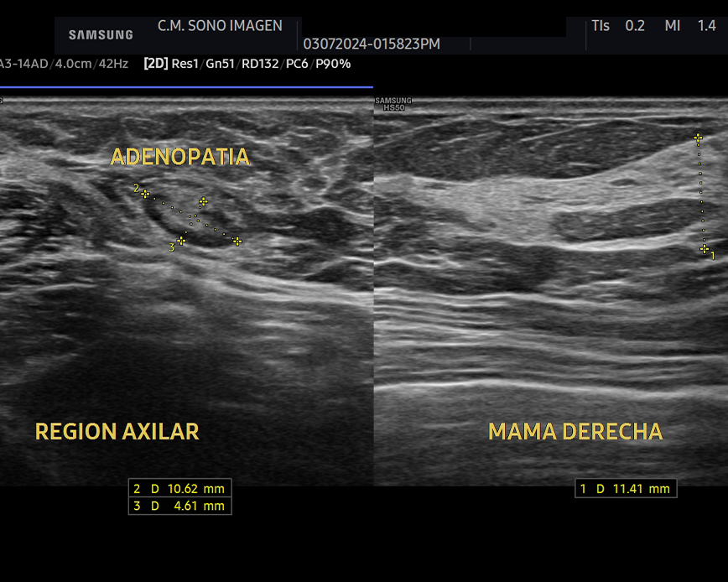Click the caliper cross marker labeled 1

(705, 249)
